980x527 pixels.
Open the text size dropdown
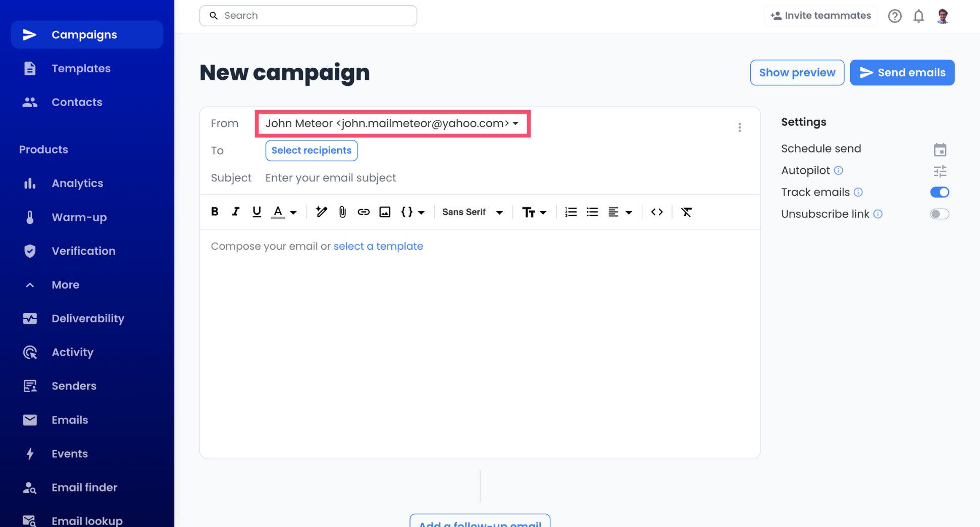pos(534,212)
